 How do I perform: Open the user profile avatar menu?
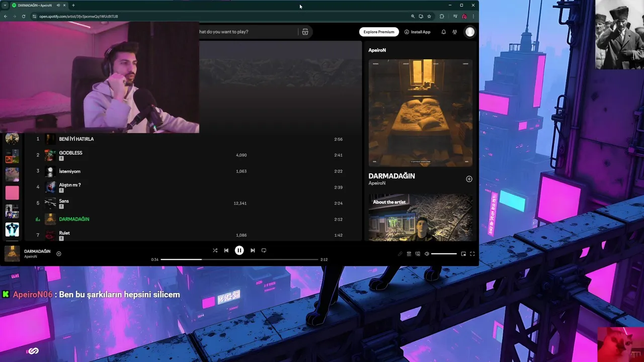click(470, 32)
